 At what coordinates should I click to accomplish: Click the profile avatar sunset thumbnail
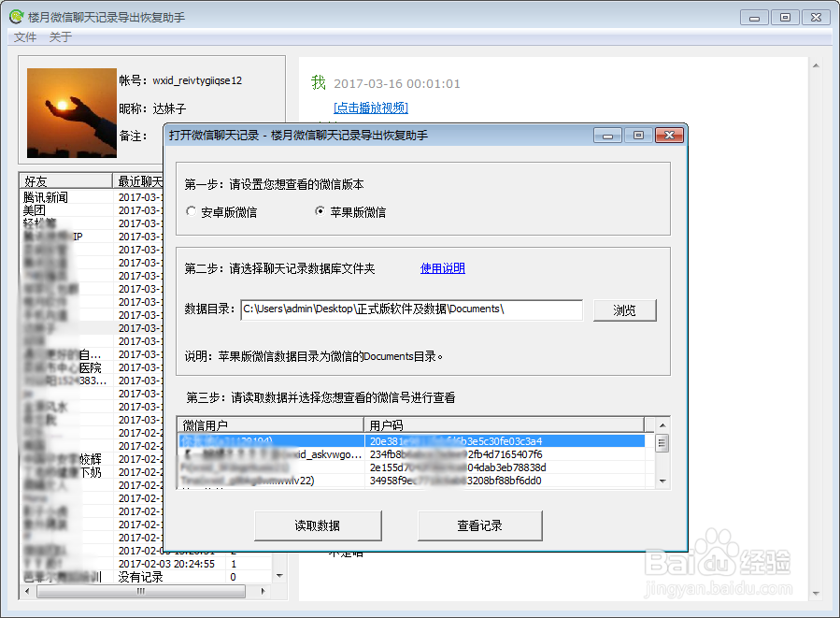click(x=72, y=112)
